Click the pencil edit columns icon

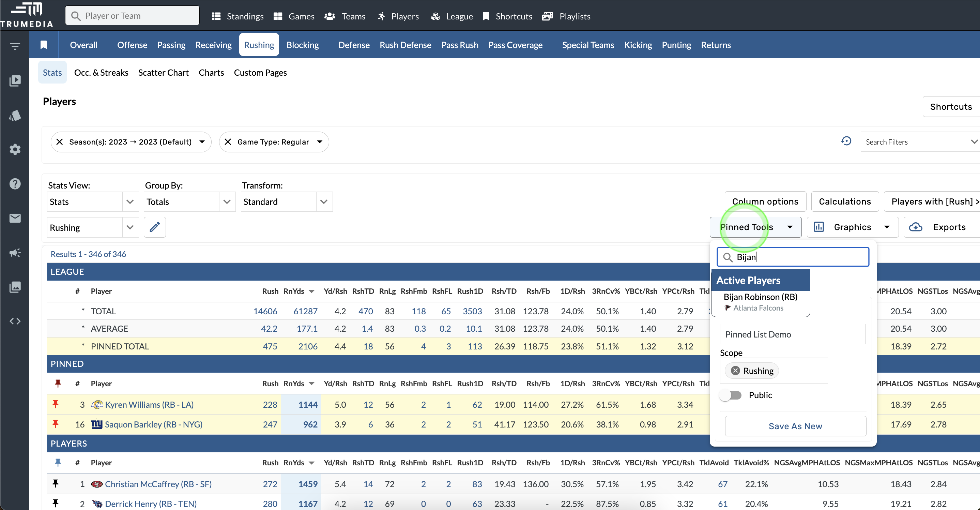point(154,227)
